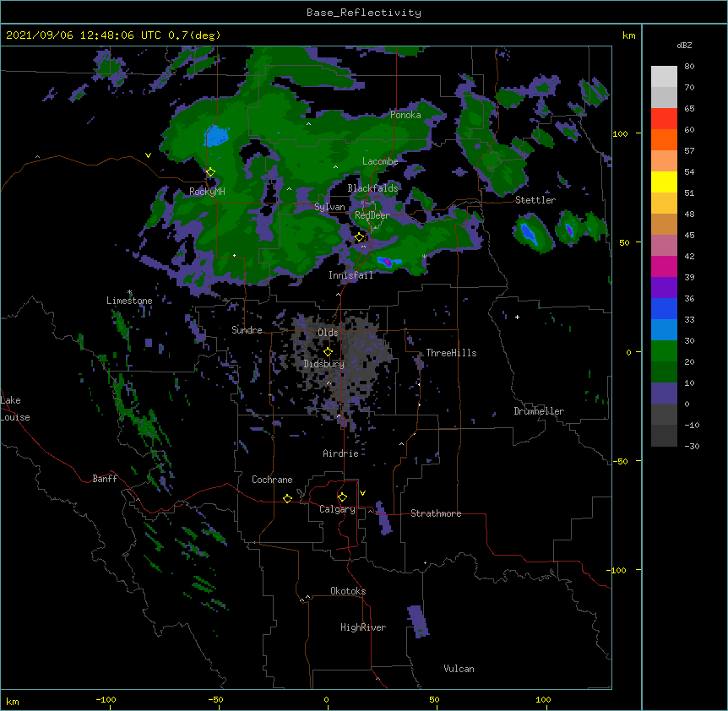Click the strong echo cell east of Innisfail
This screenshot has width=728, height=711.
click(388, 263)
